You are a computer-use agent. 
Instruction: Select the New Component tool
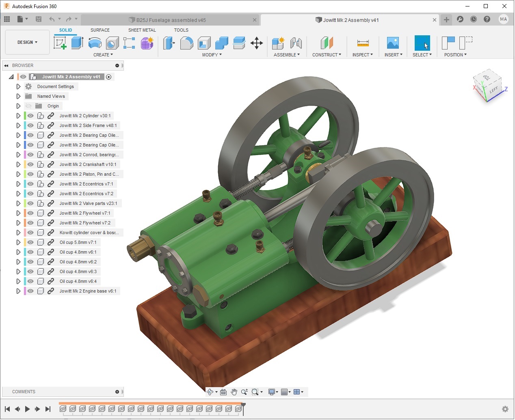pos(278,43)
